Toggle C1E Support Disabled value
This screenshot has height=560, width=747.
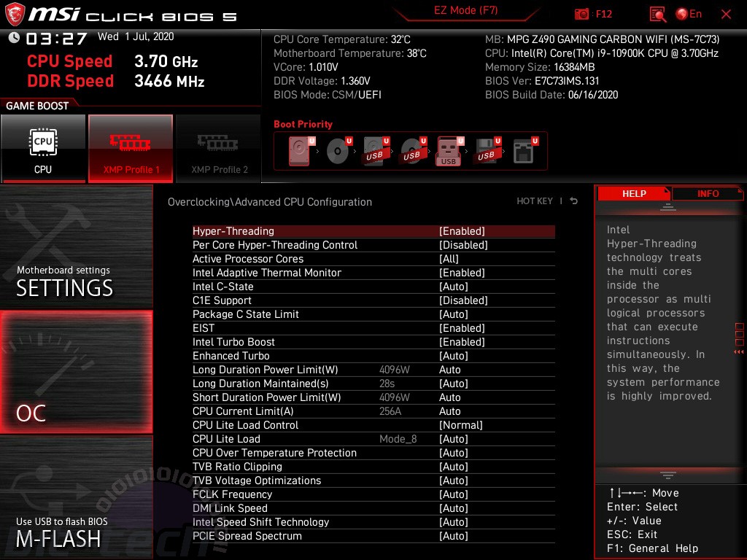(x=463, y=300)
